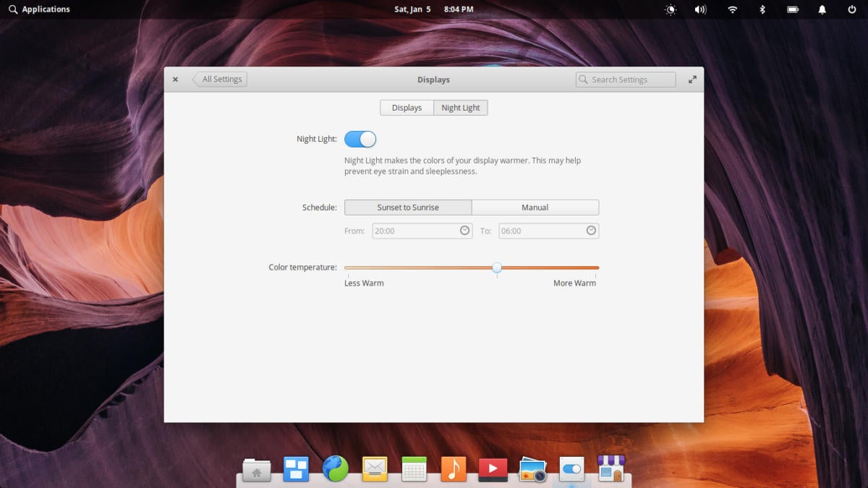Open the From time clock picker
Screen dimensions: 868x488
tap(464, 231)
